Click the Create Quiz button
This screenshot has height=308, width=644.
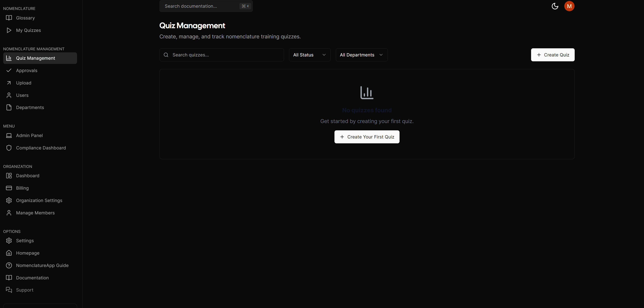[x=553, y=55]
